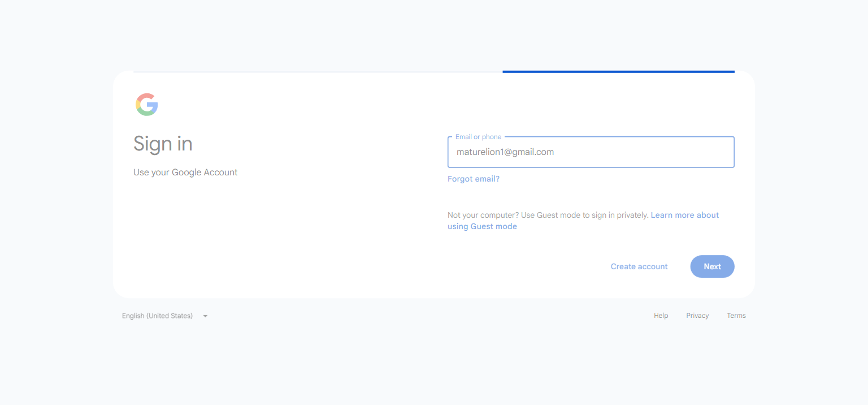Click the Use your Google Account text

click(x=185, y=173)
